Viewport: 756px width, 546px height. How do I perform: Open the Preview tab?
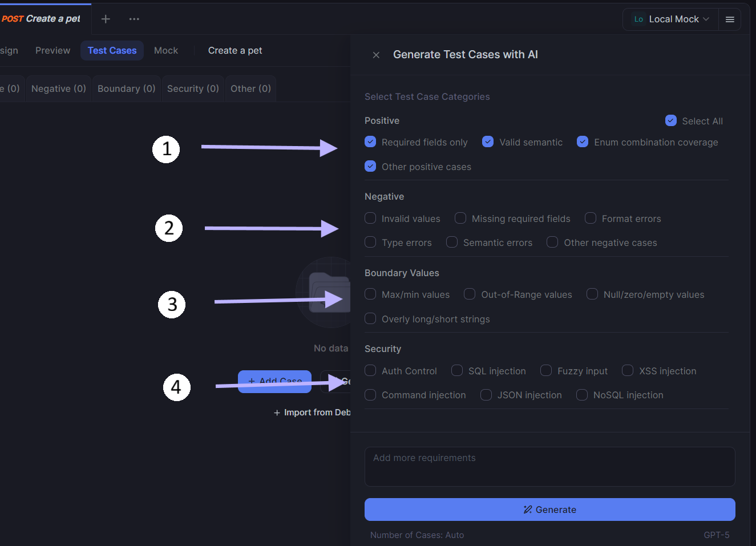[52, 51]
